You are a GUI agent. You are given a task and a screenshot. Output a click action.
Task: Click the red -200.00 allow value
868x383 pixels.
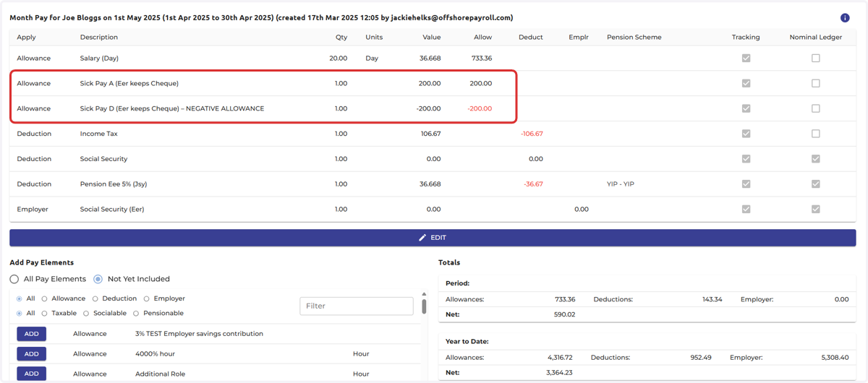(480, 108)
